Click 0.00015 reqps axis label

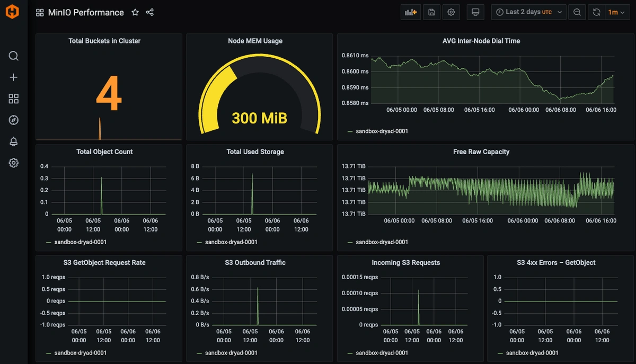[360, 277]
